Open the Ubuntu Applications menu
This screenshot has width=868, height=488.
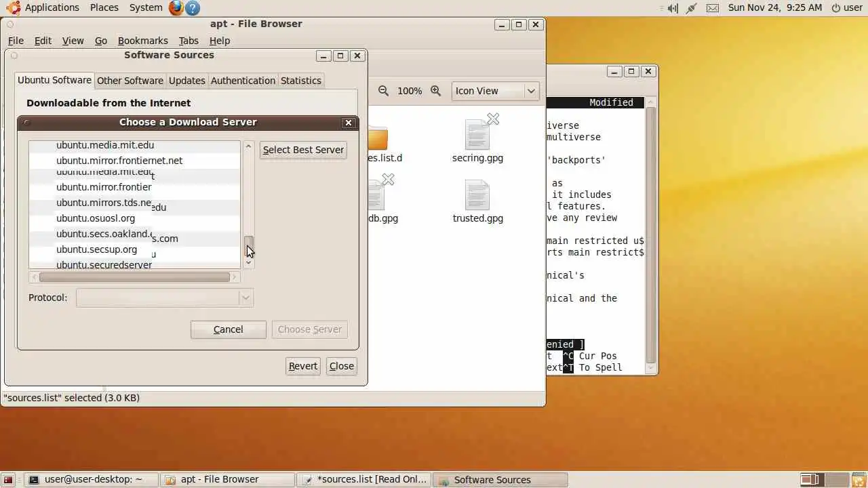43,7
